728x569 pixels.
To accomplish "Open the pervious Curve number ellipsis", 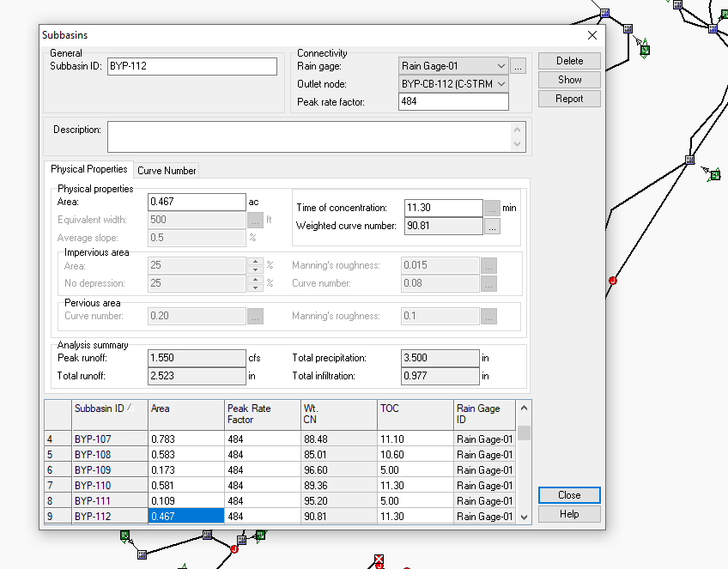I will [x=255, y=315].
